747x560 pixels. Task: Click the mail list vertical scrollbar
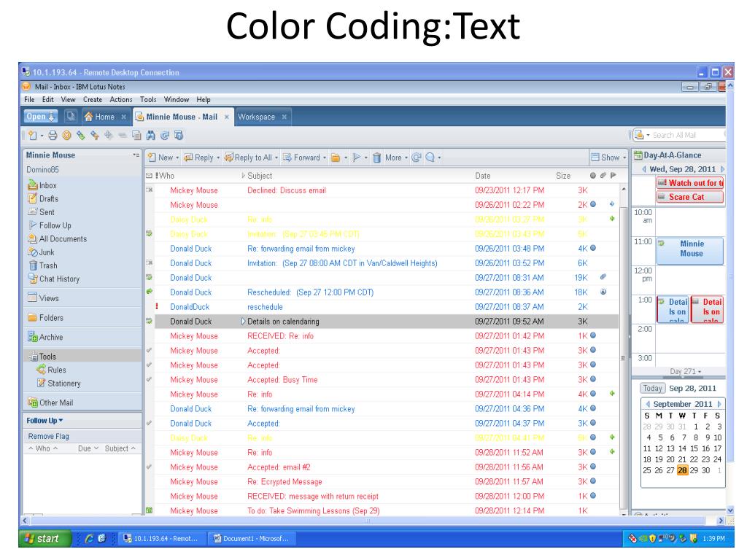624,350
